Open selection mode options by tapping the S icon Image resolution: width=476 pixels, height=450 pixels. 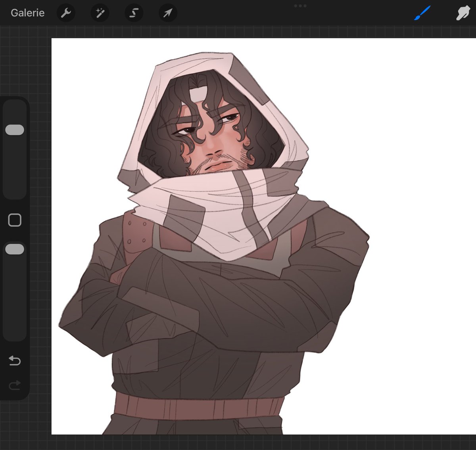[134, 13]
